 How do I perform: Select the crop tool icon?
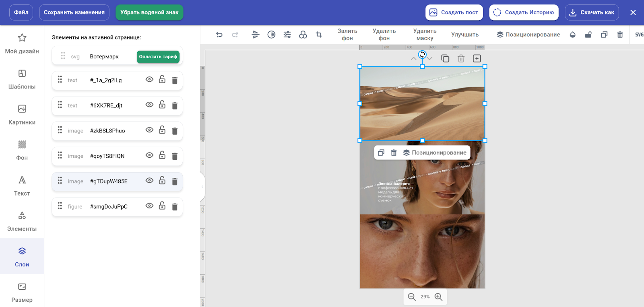[x=319, y=35]
